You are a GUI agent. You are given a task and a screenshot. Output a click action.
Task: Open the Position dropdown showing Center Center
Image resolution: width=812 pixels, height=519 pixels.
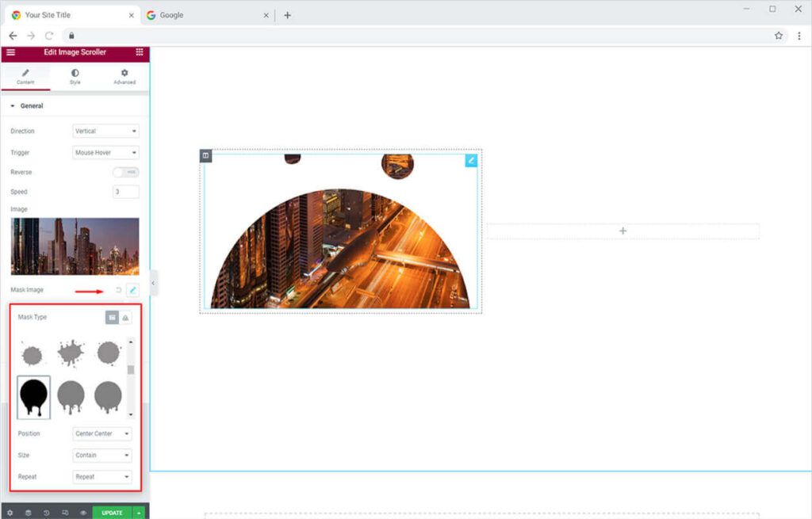(x=102, y=433)
